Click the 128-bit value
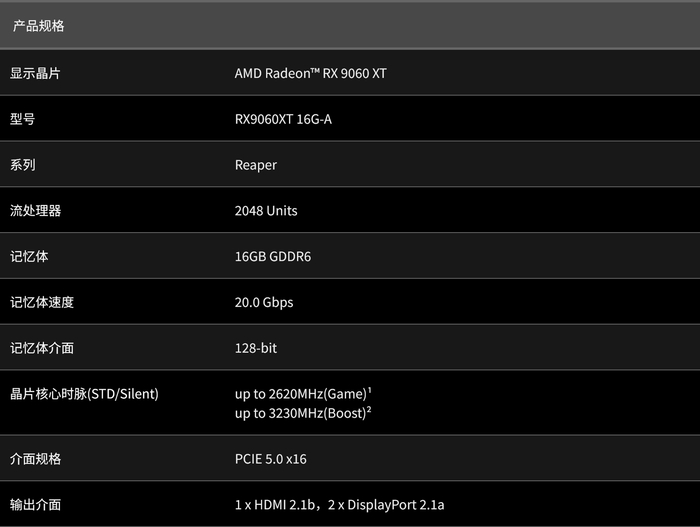 pos(256,348)
